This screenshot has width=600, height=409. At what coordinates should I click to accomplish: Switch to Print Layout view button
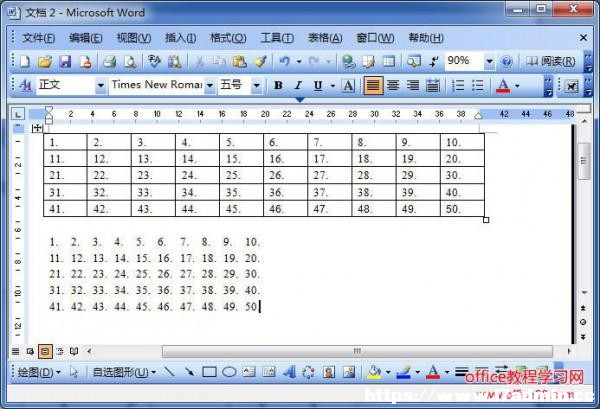point(45,351)
